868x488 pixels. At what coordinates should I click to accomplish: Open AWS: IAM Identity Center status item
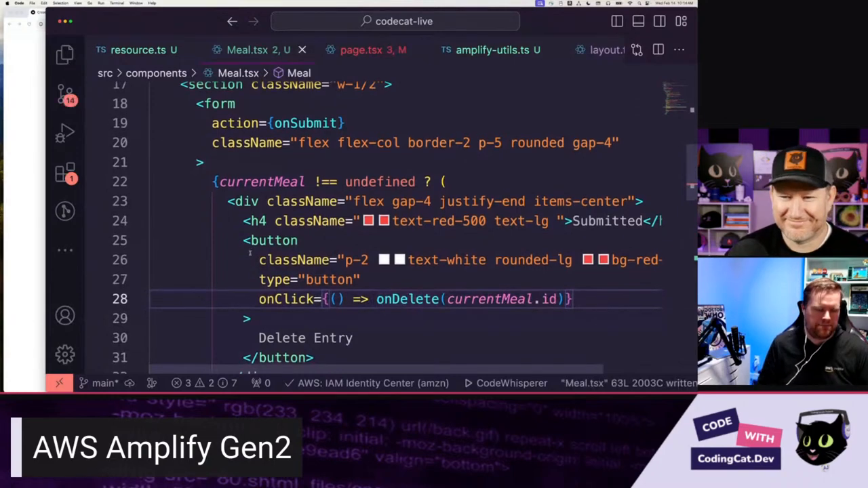pos(367,383)
